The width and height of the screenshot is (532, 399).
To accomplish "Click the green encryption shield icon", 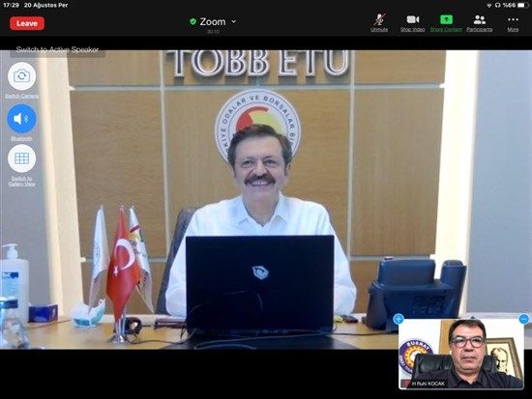I will coord(193,21).
